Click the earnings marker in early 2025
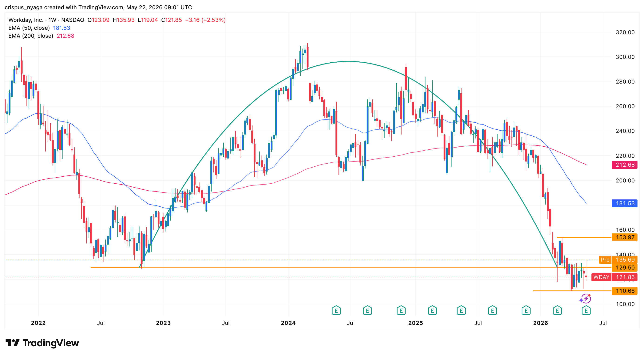This screenshot has height=357, width=644. pyautogui.click(x=432, y=310)
